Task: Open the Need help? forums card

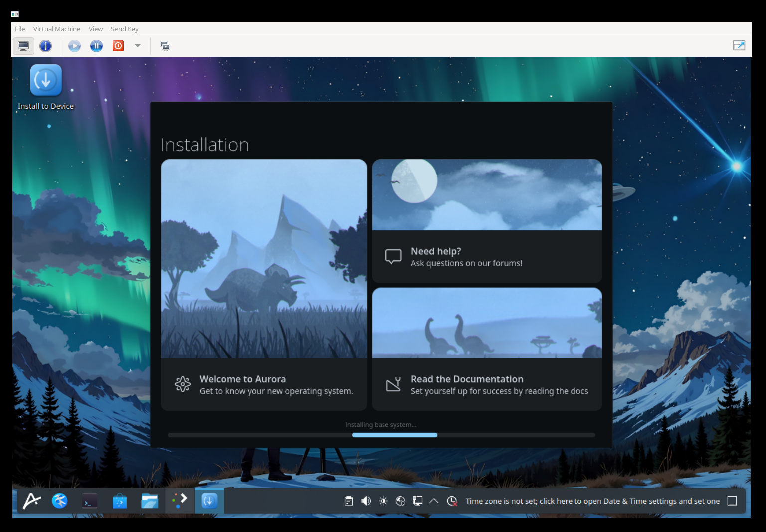Action: tap(487, 221)
